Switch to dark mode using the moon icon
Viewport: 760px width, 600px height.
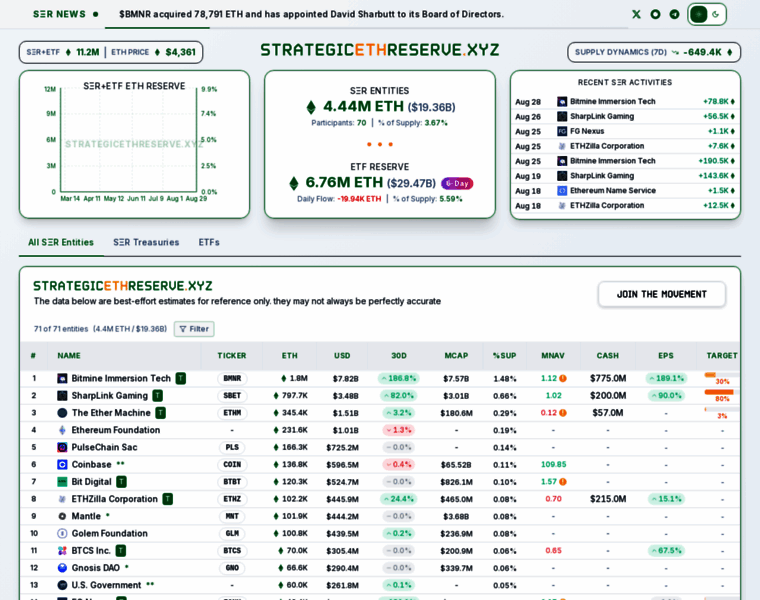coord(715,15)
